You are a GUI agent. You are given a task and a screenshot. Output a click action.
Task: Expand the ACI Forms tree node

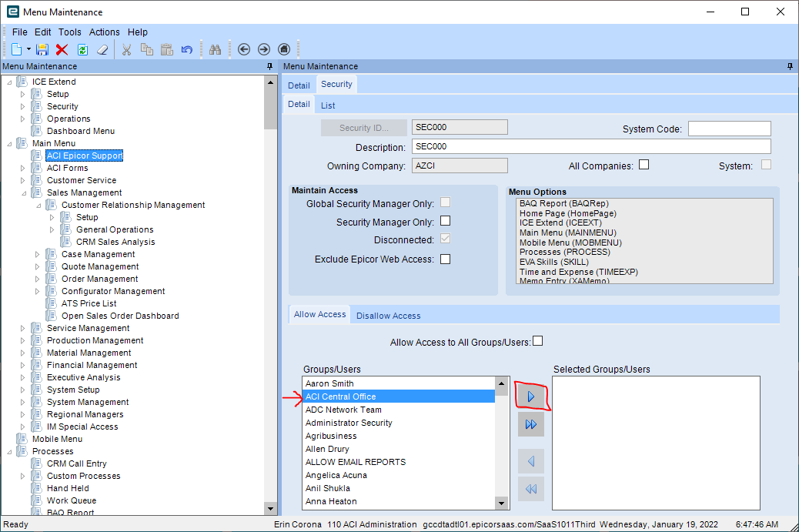tap(22, 168)
